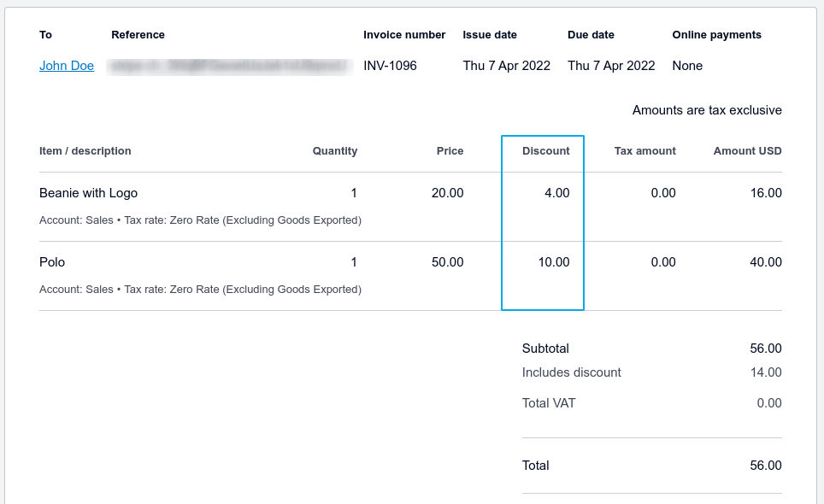Click the Polo price of 50.00

click(447, 262)
